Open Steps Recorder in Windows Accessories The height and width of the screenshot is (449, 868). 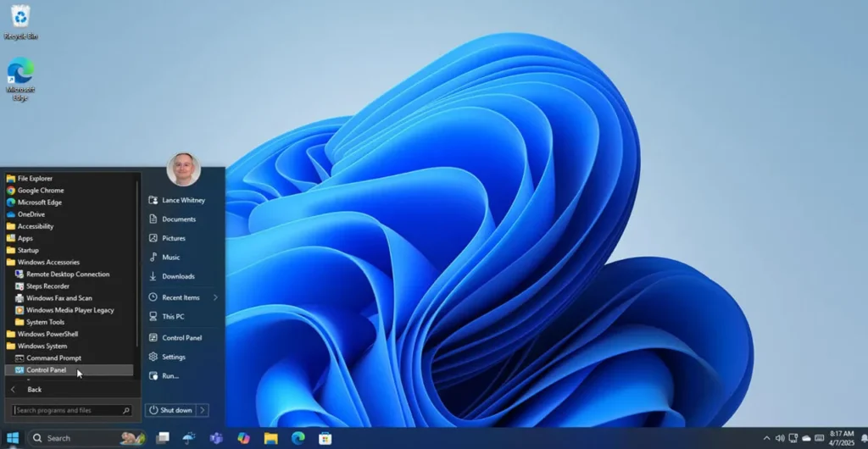point(47,286)
